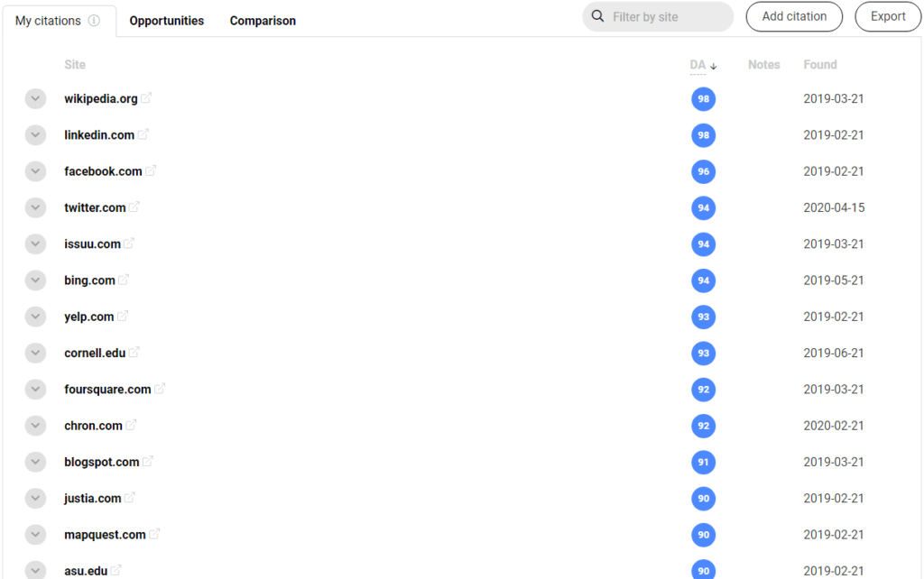Expand the justia.com citation row
Screen dimensions: 924x579
tap(35, 498)
